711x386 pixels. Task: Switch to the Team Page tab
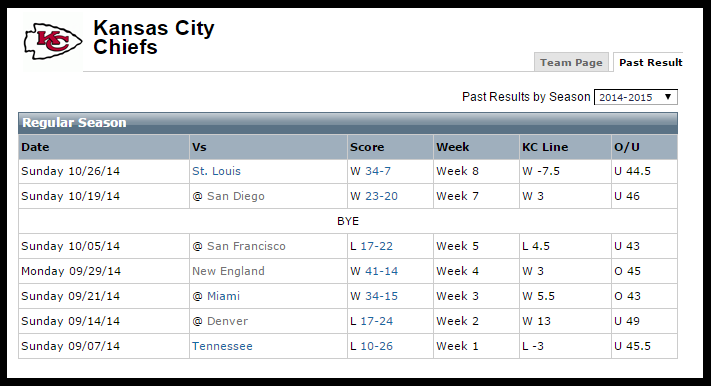click(x=571, y=63)
